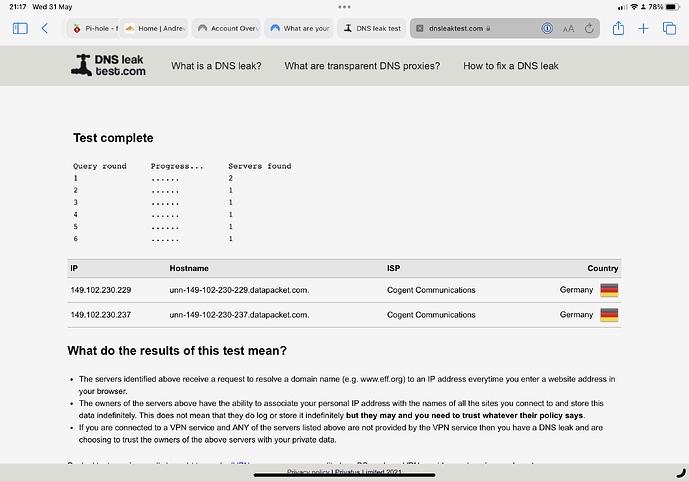
Task: Tap the German flag for 149.102.230.229
Action: coord(608,290)
